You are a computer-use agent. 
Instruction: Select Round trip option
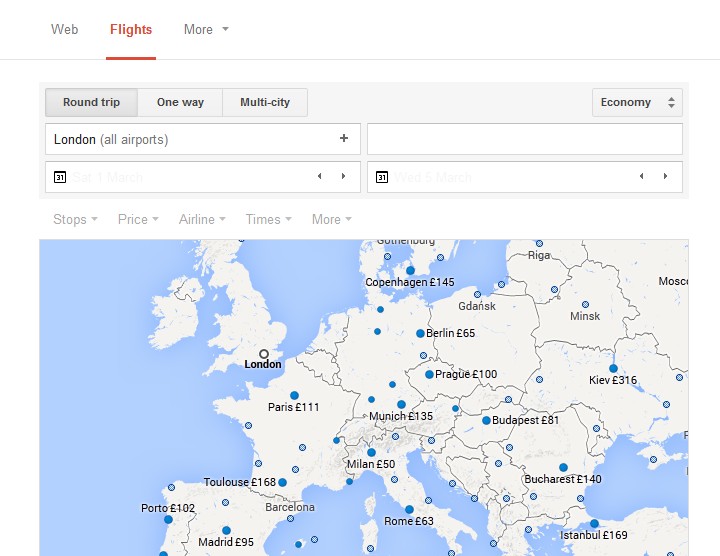click(91, 102)
